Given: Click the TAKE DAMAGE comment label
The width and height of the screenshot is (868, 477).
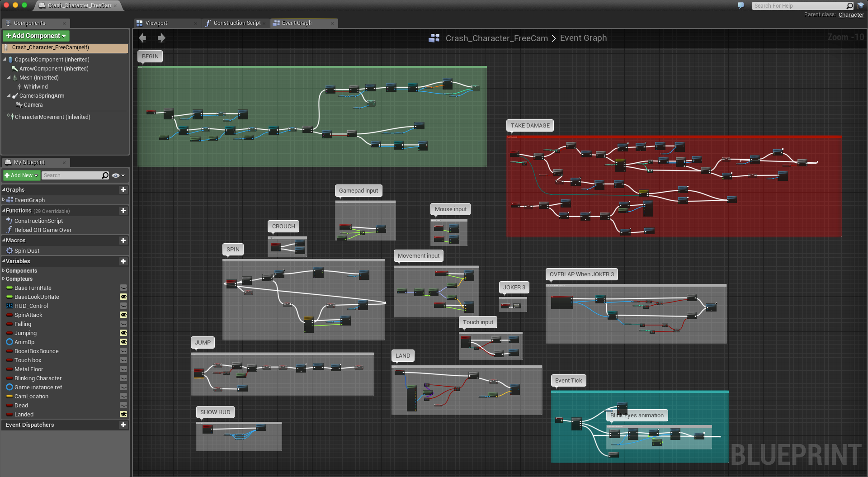Looking at the screenshot, I should 530,126.
